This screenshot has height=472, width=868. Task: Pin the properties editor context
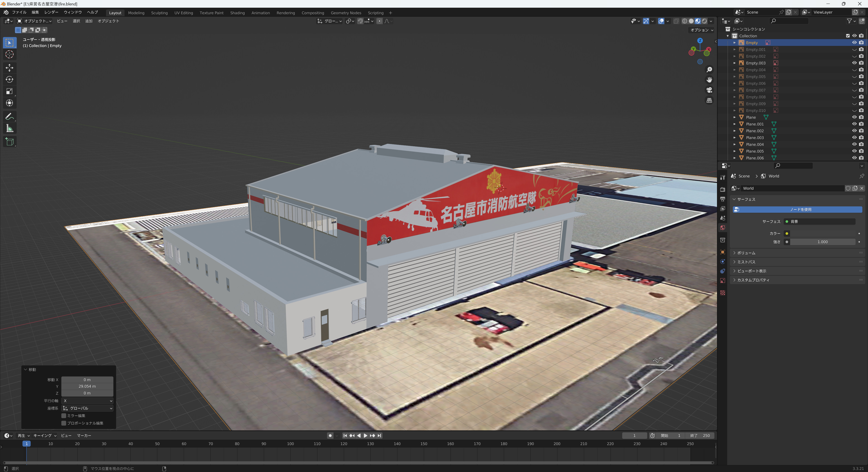862,176
